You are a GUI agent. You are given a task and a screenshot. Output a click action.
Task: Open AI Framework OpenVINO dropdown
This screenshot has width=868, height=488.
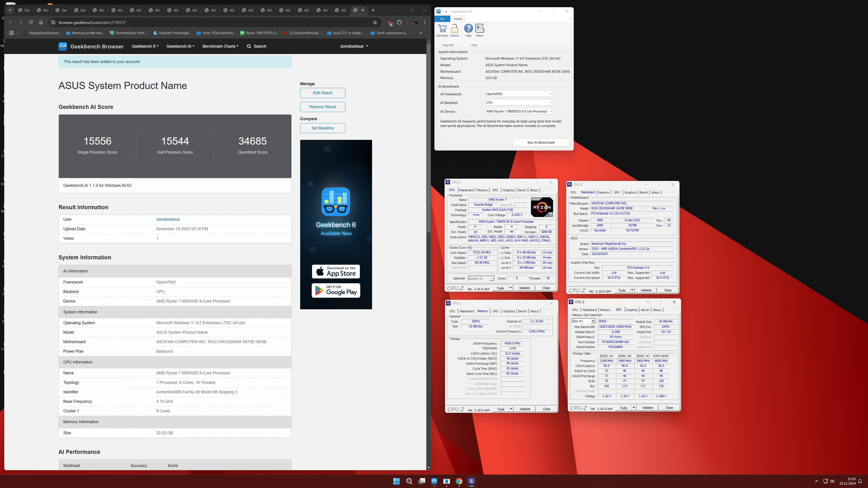[519, 94]
